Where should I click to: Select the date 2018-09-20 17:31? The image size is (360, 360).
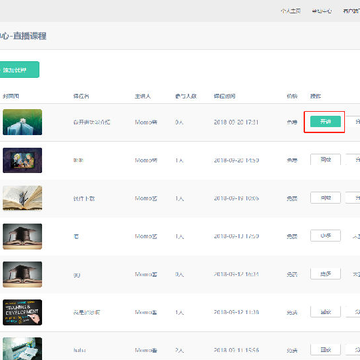[x=236, y=122]
